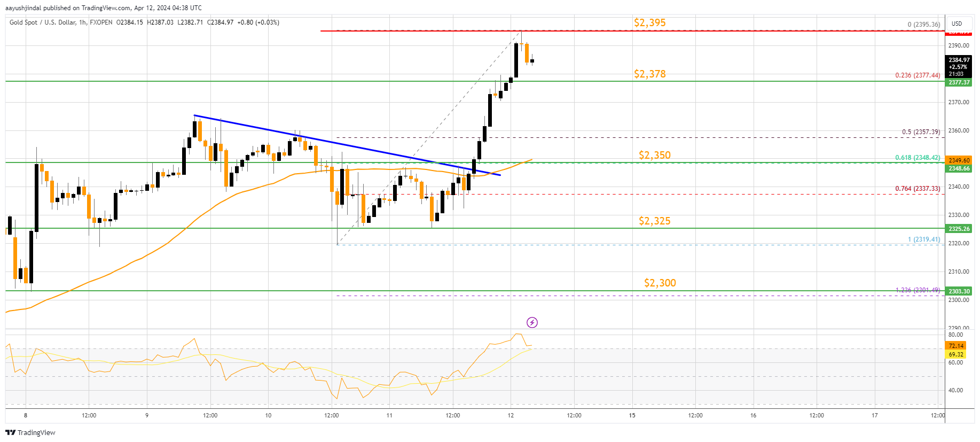Select the 1 (2319.41) Fibonacci label
The height and width of the screenshot is (442, 980).
[x=924, y=239]
